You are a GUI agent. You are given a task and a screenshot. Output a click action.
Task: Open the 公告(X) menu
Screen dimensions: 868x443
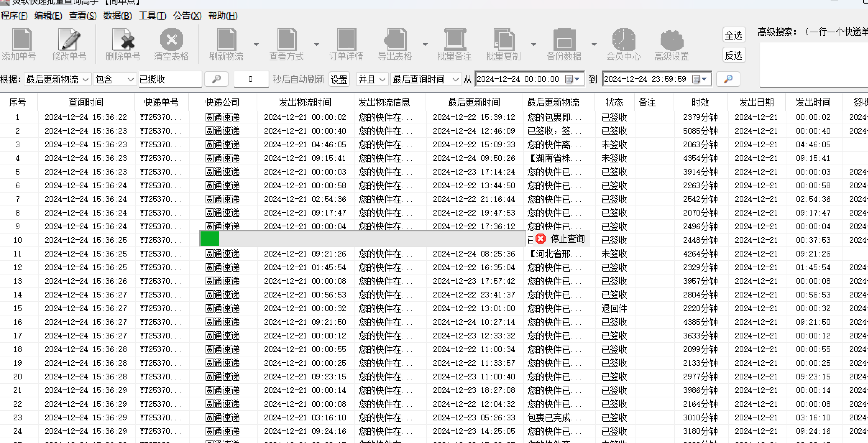pyautogui.click(x=187, y=16)
